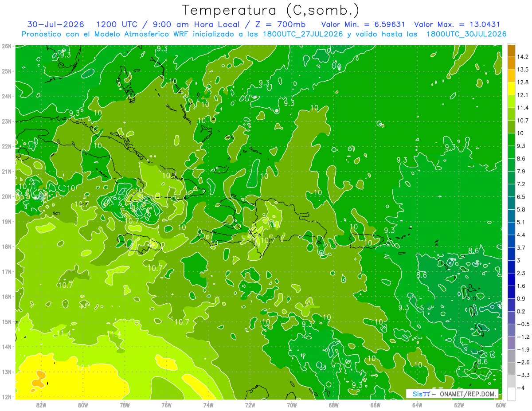Click legend value "-1.2"
The width and height of the screenshot is (532, 411).
(x=523, y=337)
